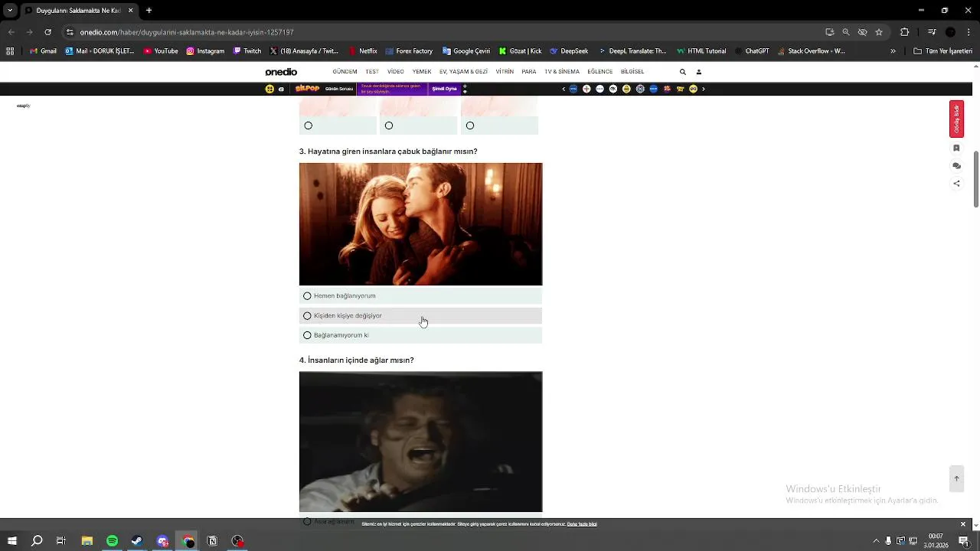Open the tab search dropdown arrow
Viewport: 980px width, 551px height.
pos(10,11)
